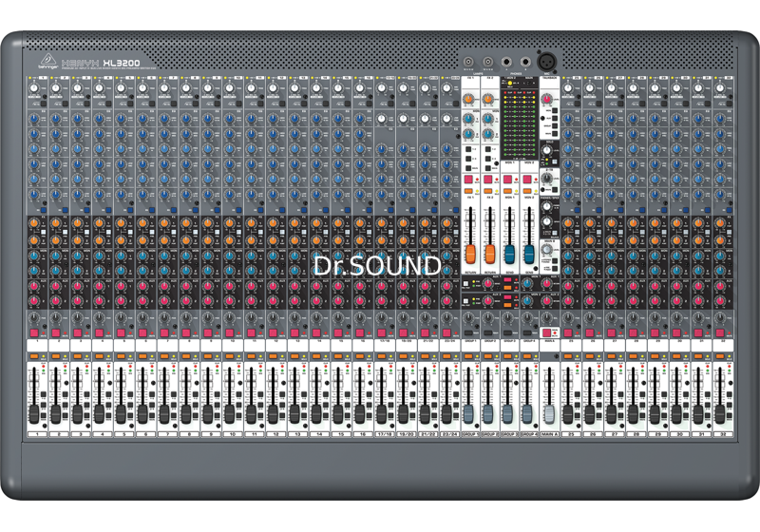Click channel 10 black pan knob
Image resolution: width=760 pixels, height=532 pixels.
(229, 318)
